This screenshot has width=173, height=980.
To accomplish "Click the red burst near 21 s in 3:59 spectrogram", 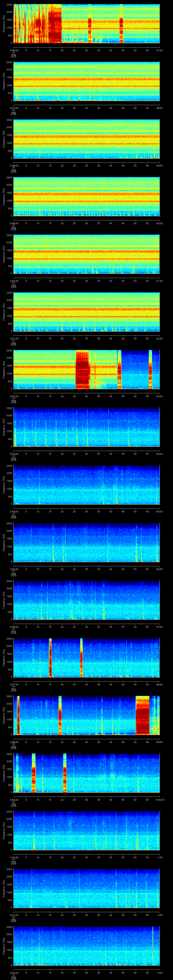I will pos(65,773).
